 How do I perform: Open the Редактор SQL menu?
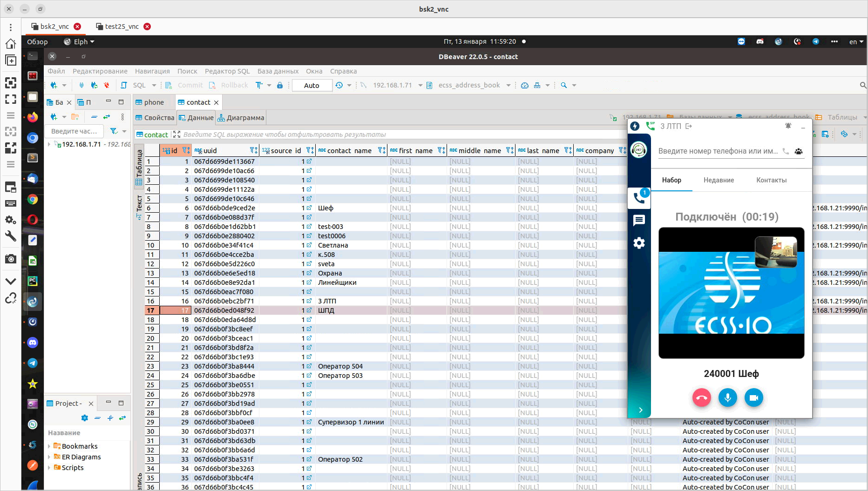coord(227,71)
